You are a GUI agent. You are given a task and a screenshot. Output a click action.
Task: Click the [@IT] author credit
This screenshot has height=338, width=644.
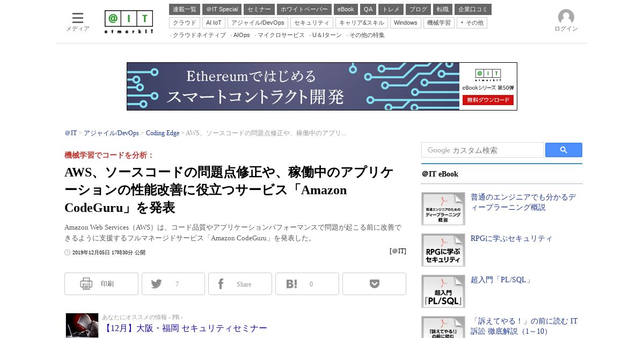click(398, 251)
